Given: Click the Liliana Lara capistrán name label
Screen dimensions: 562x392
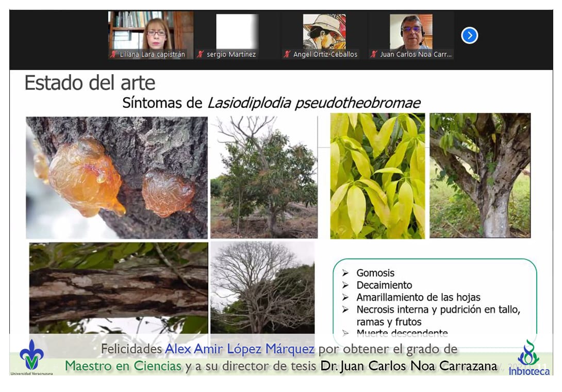Looking at the screenshot, I should 152,54.
